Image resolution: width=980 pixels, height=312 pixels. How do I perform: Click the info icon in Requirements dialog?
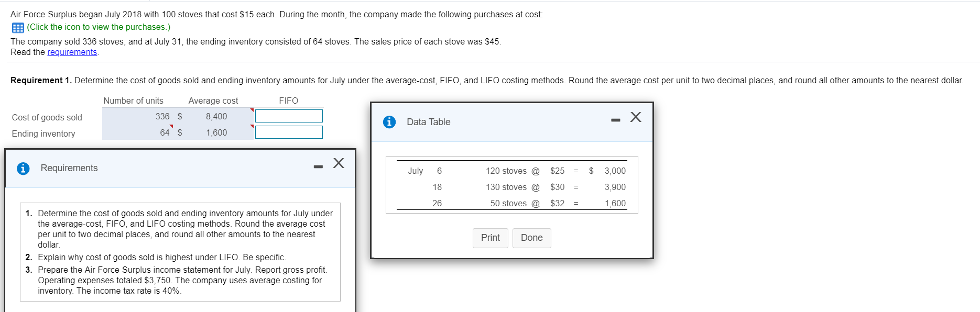[23, 169]
